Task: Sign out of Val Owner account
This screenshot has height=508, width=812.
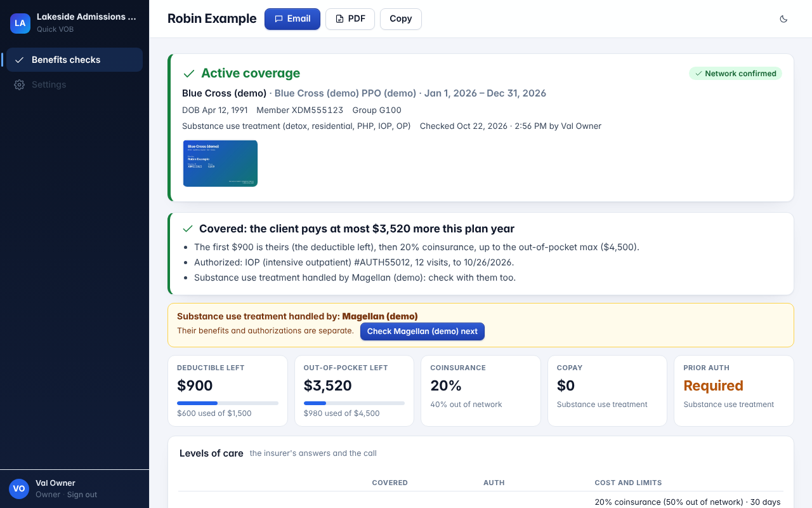Action: [82, 495]
